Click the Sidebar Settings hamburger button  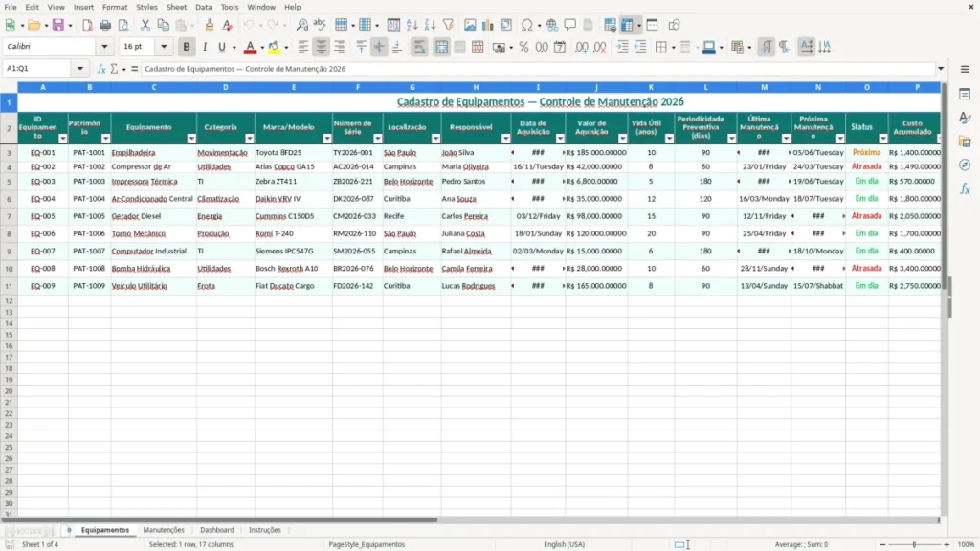[965, 69]
